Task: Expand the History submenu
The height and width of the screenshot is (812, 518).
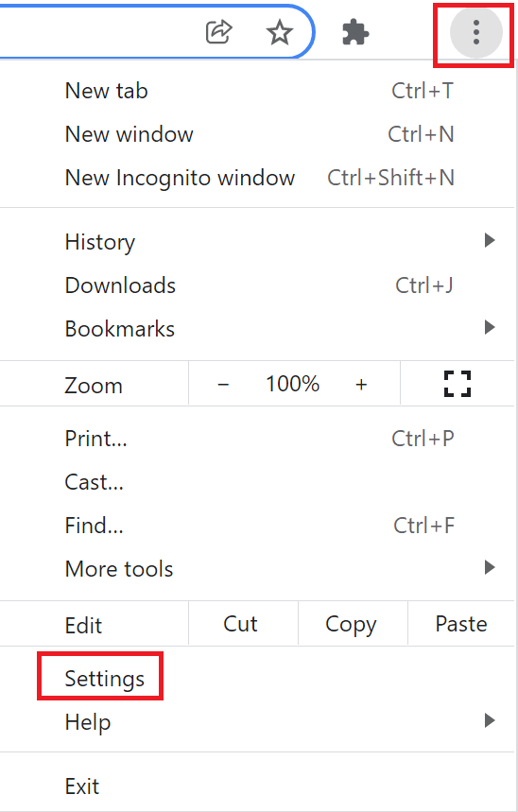Action: tap(257, 241)
